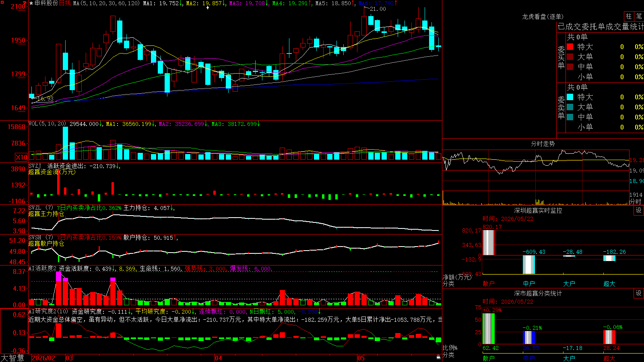The width and height of the screenshot is (644, 362).
Task: Click the 强势线: 3.000 label
Action: click(x=205, y=269)
